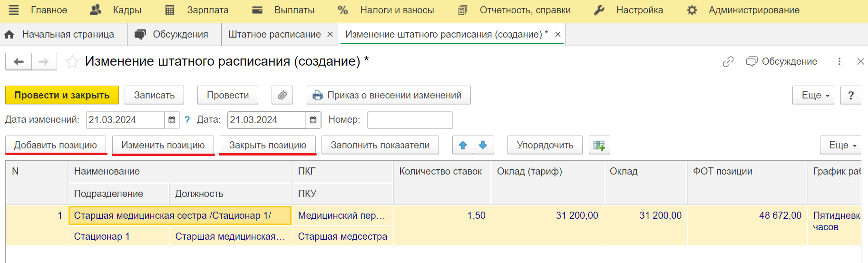
Task: Click the Количество ставок column header
Action: [442, 183]
